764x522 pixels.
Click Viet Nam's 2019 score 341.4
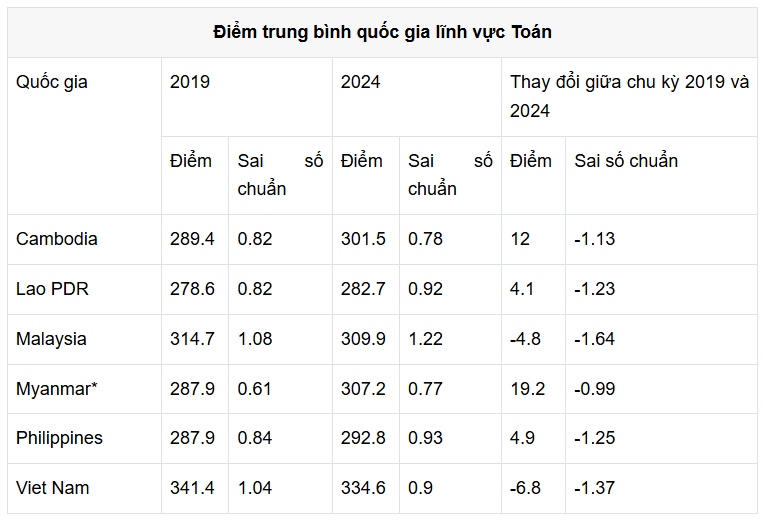[192, 488]
